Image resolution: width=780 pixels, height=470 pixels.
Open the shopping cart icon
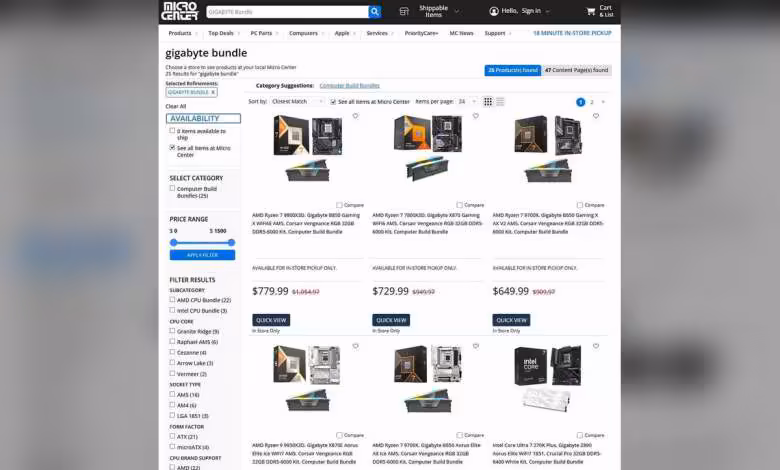pos(590,11)
